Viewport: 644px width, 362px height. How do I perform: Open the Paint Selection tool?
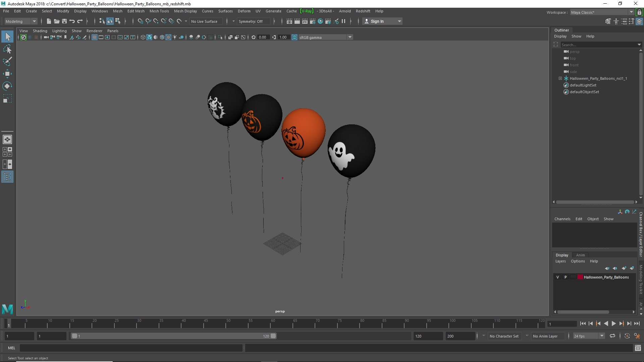(x=7, y=61)
